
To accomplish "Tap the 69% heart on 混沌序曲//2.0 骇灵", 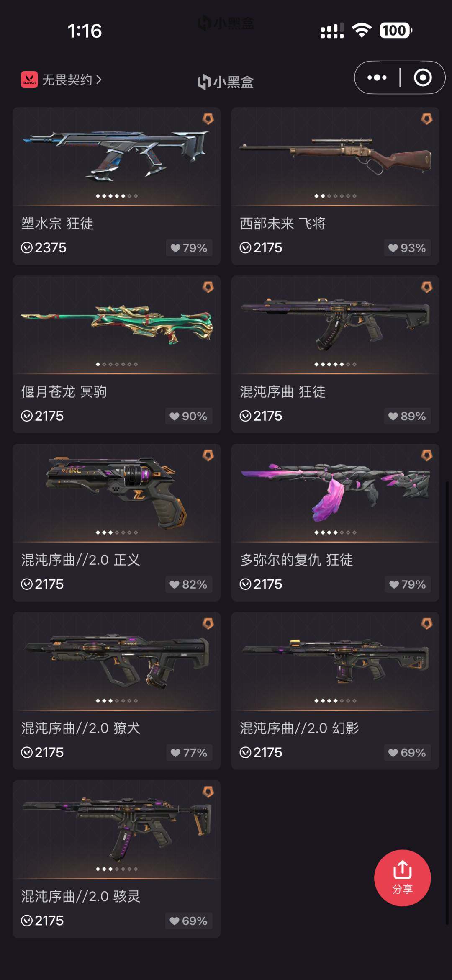I will pyautogui.click(x=189, y=921).
